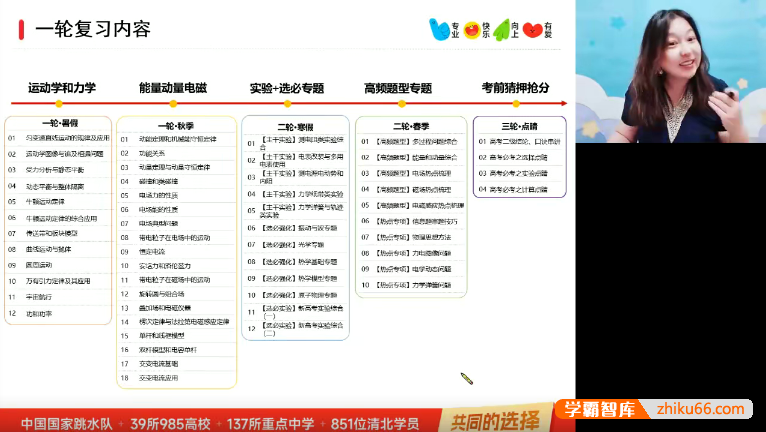Click the 能量动量电磁 stage heading
The width and height of the screenshot is (766, 432).
pos(173,88)
